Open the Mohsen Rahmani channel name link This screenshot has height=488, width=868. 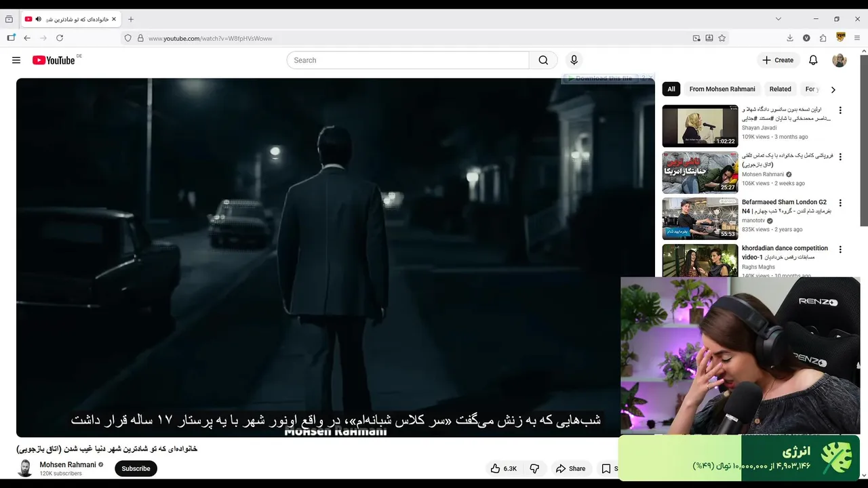tap(68, 464)
